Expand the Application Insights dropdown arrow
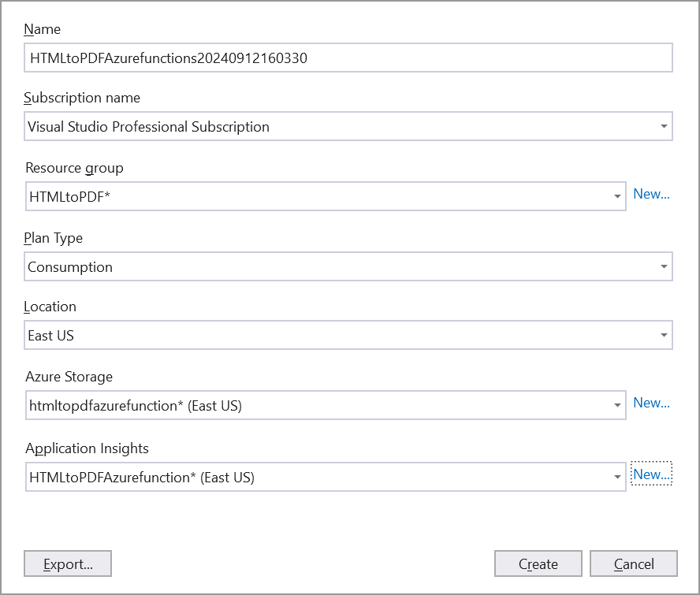 (617, 477)
